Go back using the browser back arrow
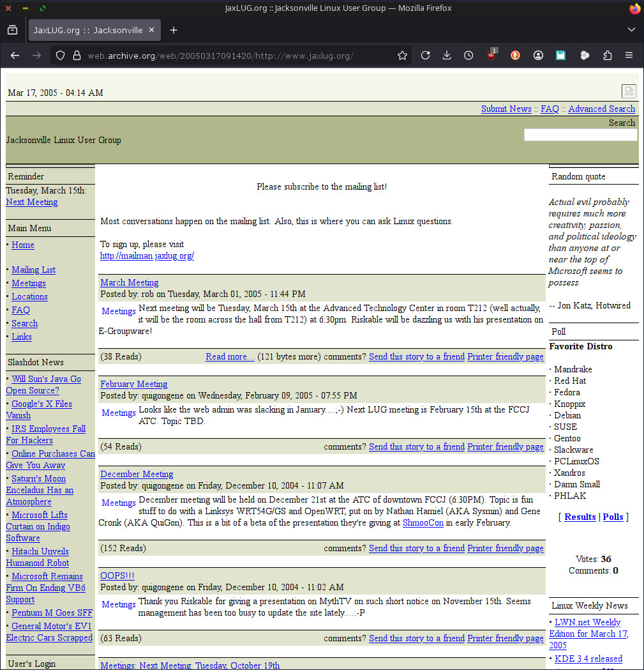The image size is (644, 670). 15,56
